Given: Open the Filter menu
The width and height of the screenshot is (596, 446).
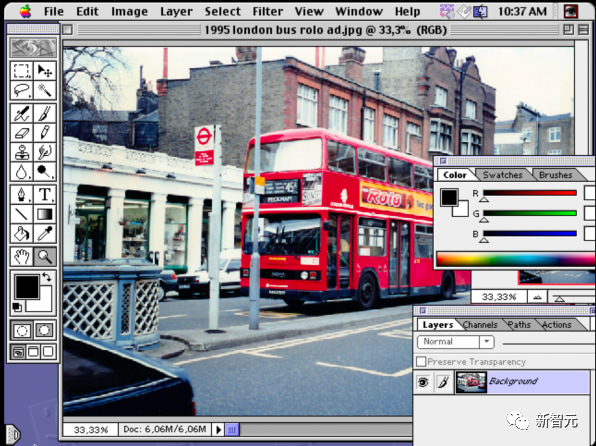Looking at the screenshot, I should [268, 11].
